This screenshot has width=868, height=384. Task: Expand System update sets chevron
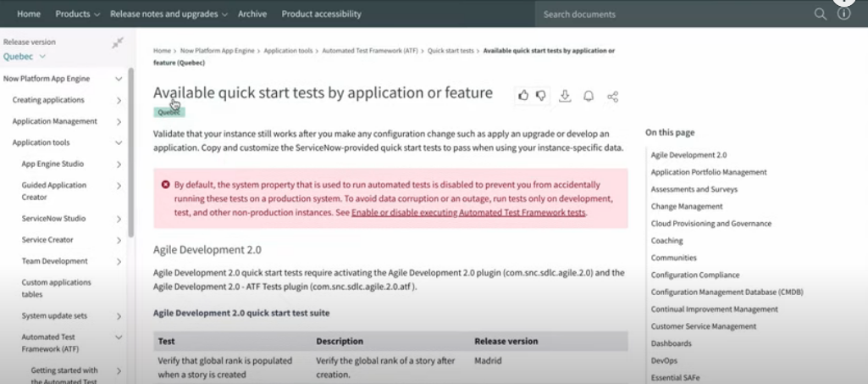(119, 316)
